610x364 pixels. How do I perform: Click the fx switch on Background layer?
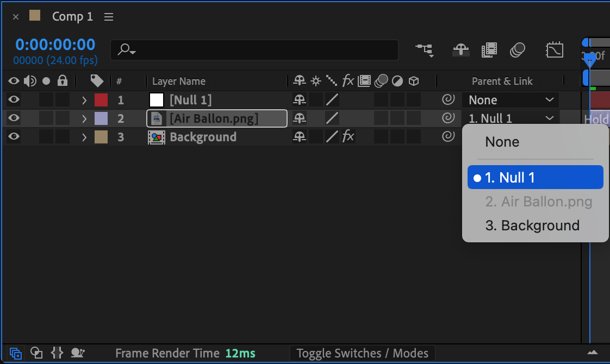click(348, 136)
